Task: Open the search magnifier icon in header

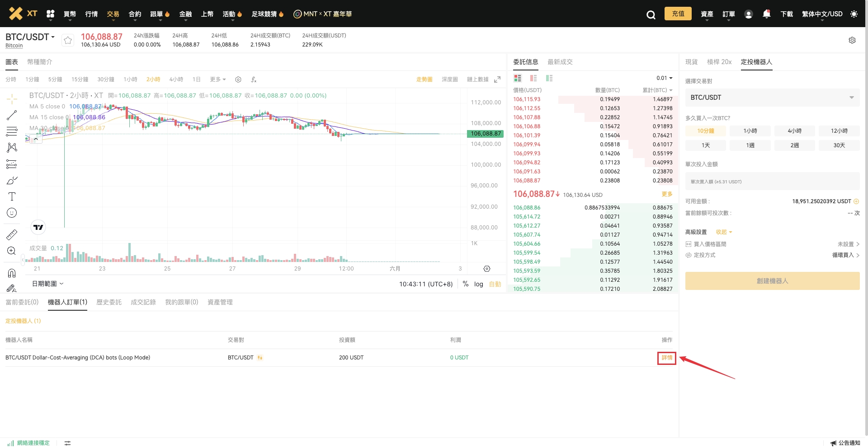Action: 651,14
